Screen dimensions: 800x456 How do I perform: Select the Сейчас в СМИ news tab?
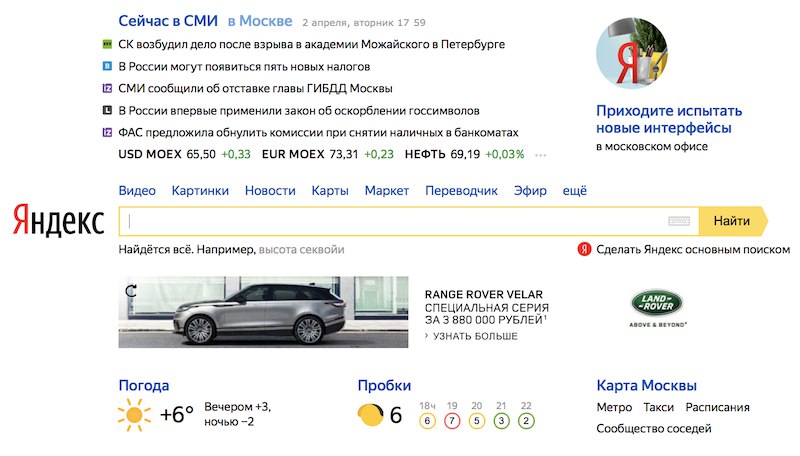pos(168,21)
